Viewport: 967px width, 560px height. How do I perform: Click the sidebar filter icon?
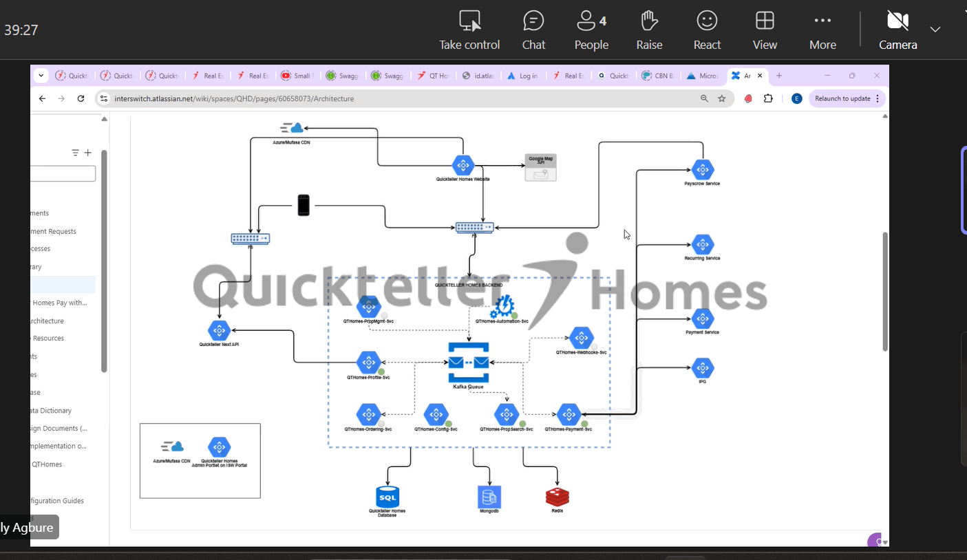pos(76,153)
